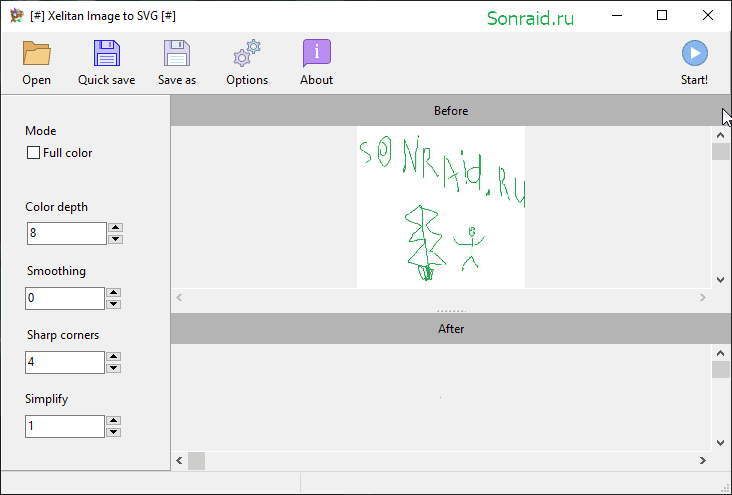Click the splitter grip between Before and After
The height and width of the screenshot is (495, 732).
point(451,311)
